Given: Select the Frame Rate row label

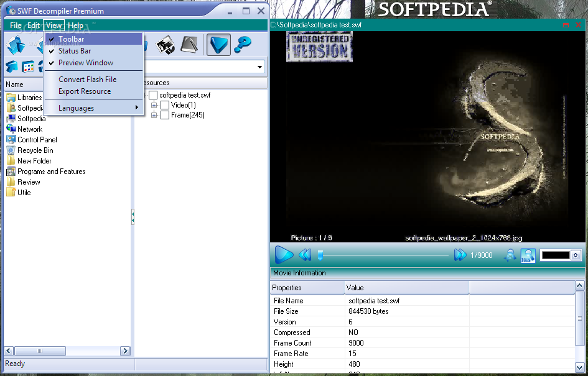Looking at the screenshot, I should [291, 354].
